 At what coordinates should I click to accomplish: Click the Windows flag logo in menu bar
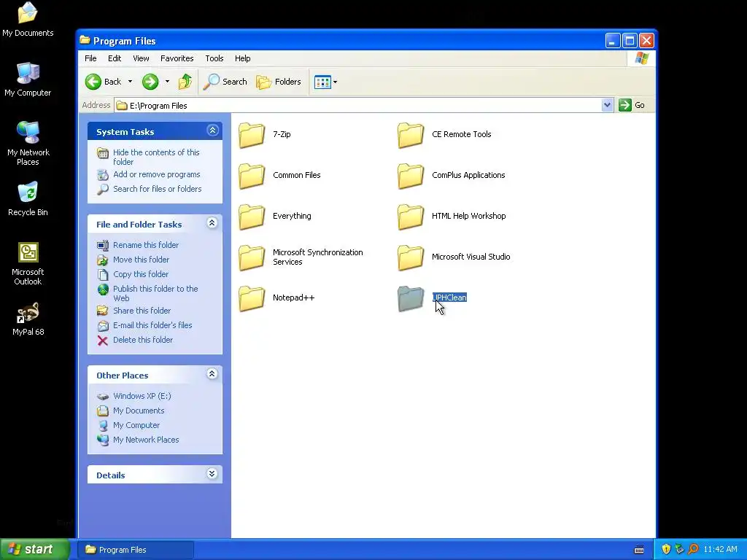pyautogui.click(x=642, y=58)
